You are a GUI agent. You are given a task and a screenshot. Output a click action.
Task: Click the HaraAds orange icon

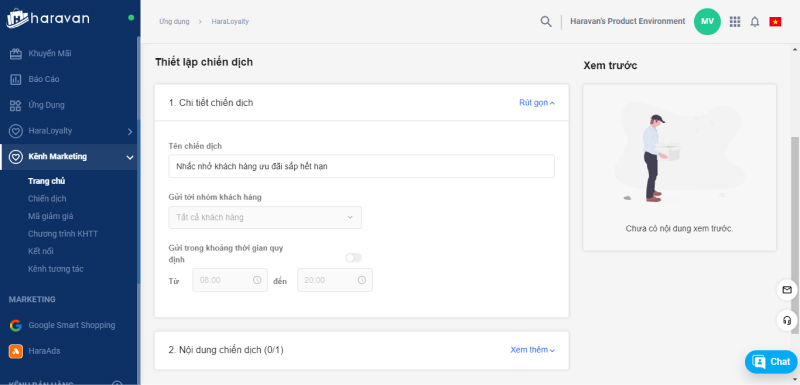point(16,351)
